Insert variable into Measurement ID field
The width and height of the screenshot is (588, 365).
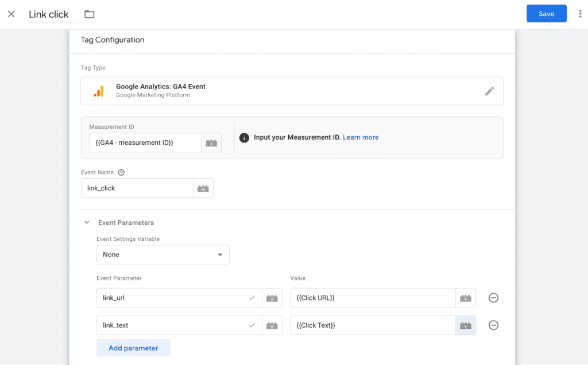[211, 143]
